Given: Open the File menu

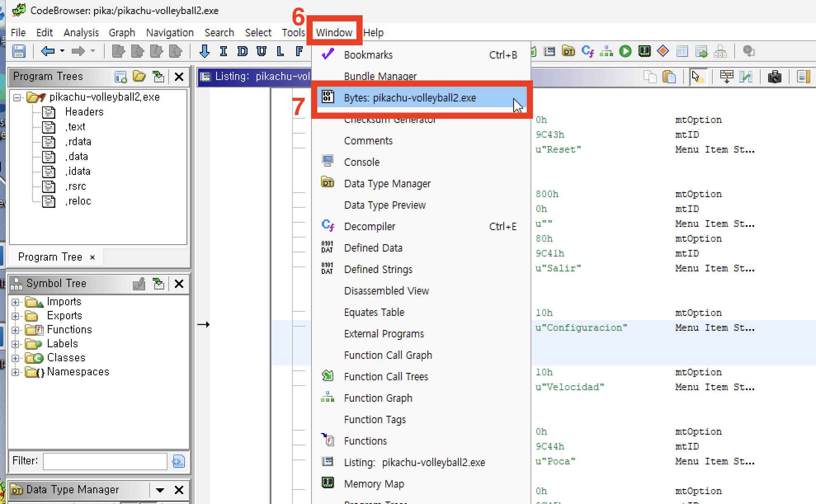Looking at the screenshot, I should click(18, 33).
